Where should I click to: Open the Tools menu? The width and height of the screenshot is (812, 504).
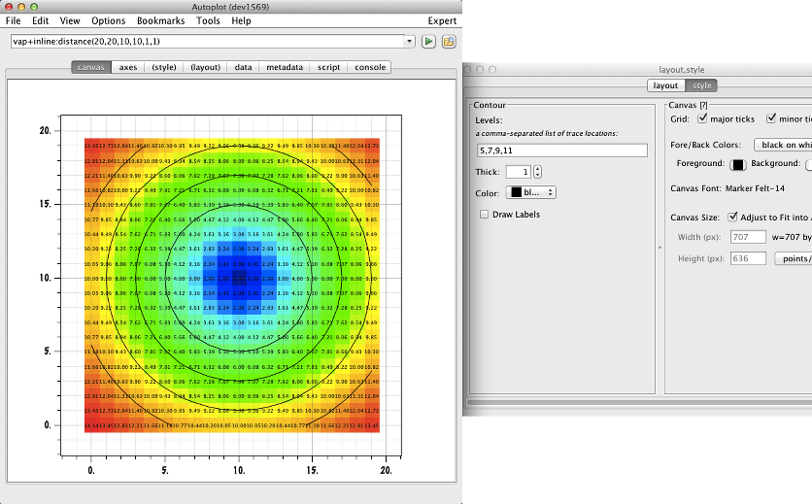pos(208,20)
